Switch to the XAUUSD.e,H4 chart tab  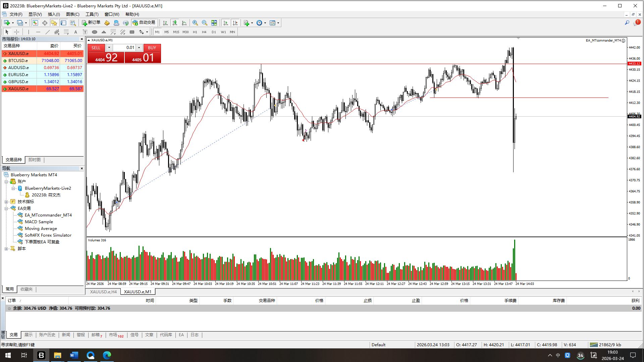pyautogui.click(x=103, y=292)
